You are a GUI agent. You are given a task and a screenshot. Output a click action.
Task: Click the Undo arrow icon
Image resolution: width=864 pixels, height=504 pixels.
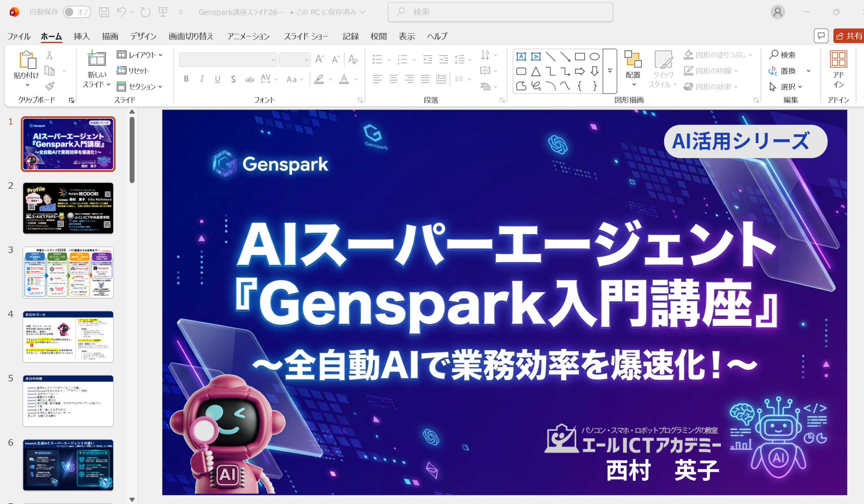pos(121,12)
